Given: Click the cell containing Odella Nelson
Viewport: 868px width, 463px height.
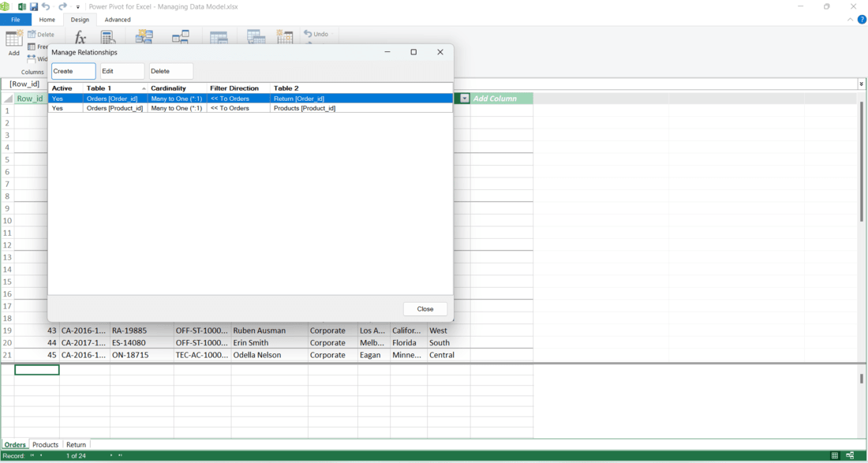Looking at the screenshot, I should point(270,355).
